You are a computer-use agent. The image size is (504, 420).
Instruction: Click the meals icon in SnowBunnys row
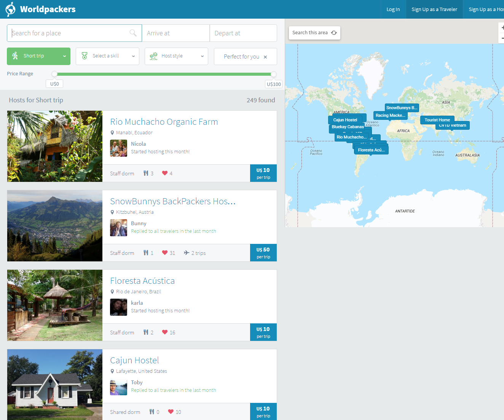click(146, 253)
